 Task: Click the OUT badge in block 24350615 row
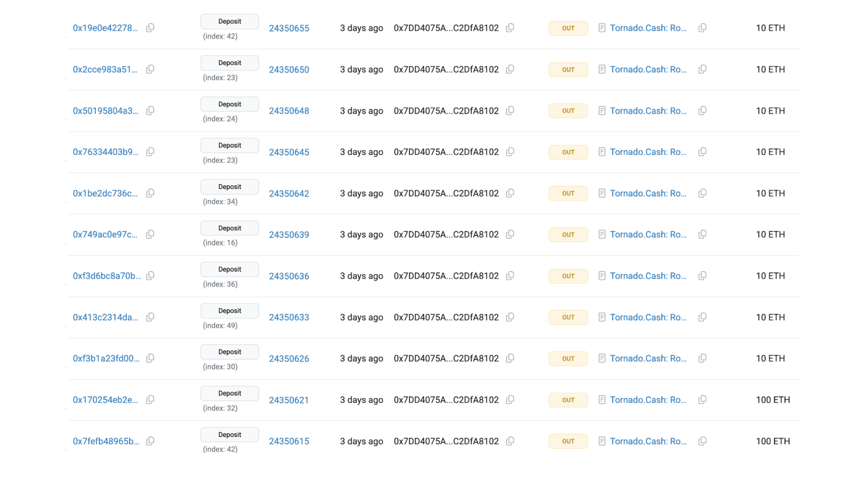pos(568,441)
